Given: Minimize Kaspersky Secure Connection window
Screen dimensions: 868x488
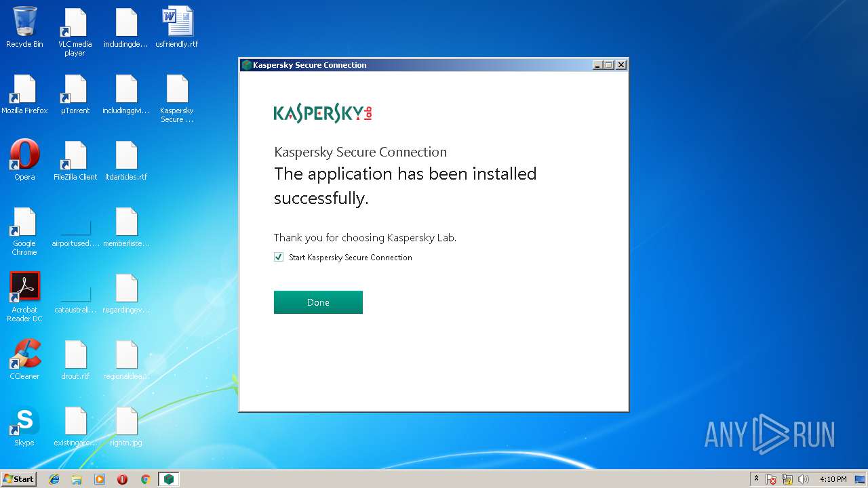Looking at the screenshot, I should pos(597,65).
